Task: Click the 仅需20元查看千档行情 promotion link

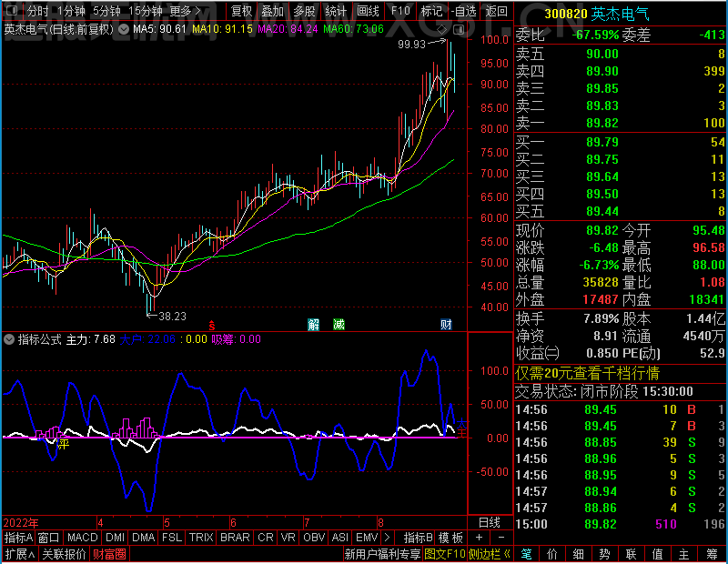Action: coord(587,373)
